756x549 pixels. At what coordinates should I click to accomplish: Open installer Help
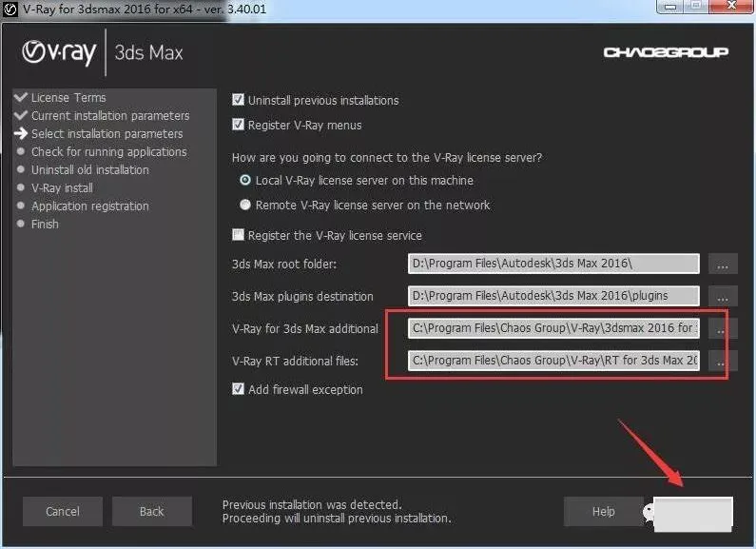point(604,511)
